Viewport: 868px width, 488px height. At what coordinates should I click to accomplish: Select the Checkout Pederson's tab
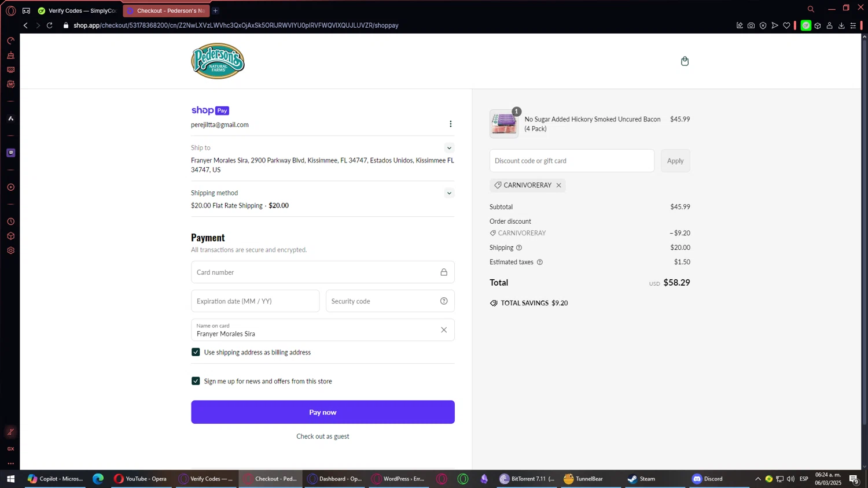coord(166,10)
